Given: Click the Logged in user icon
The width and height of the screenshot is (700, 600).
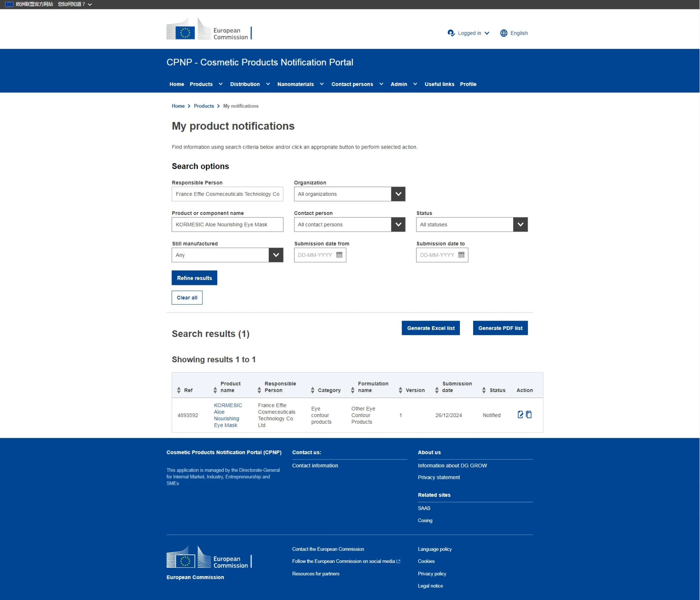Looking at the screenshot, I should 451,33.
